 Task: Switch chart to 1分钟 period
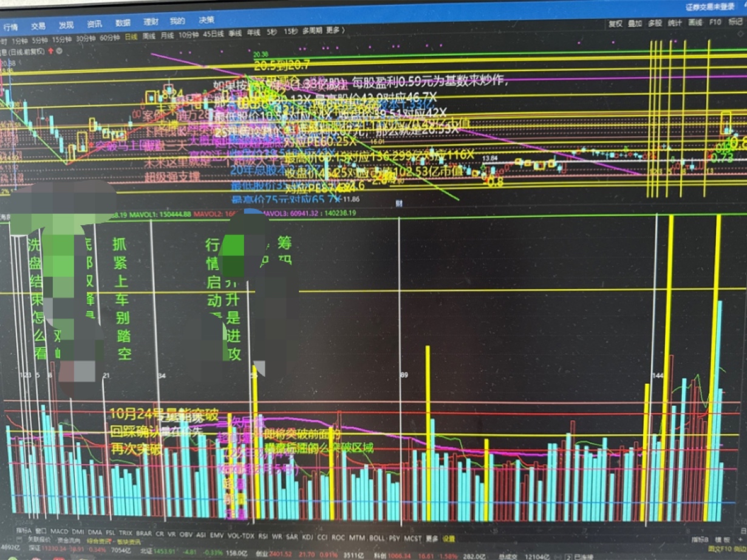pyautogui.click(x=20, y=40)
